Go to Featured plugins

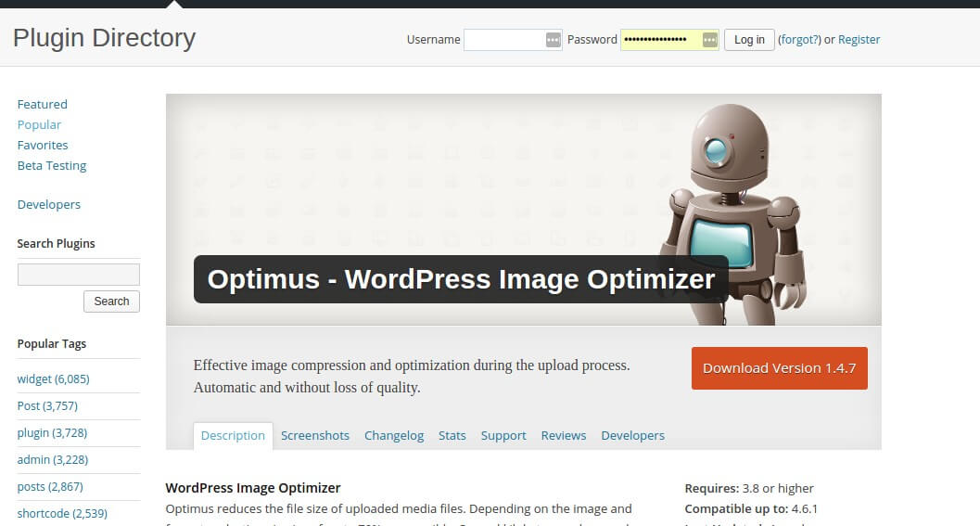(43, 105)
